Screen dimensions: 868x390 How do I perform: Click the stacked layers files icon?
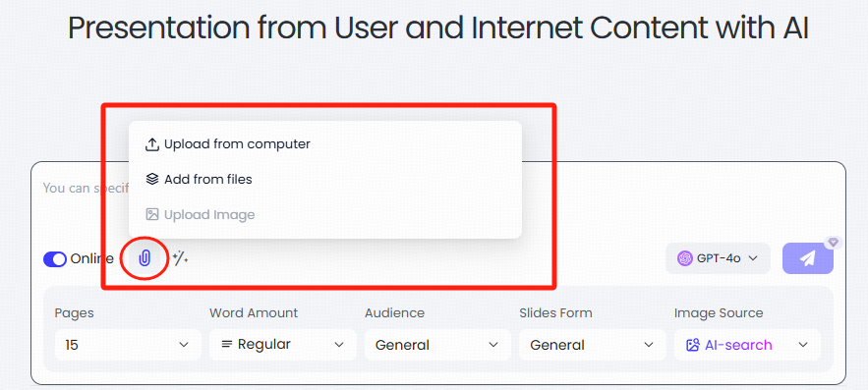pos(151,179)
